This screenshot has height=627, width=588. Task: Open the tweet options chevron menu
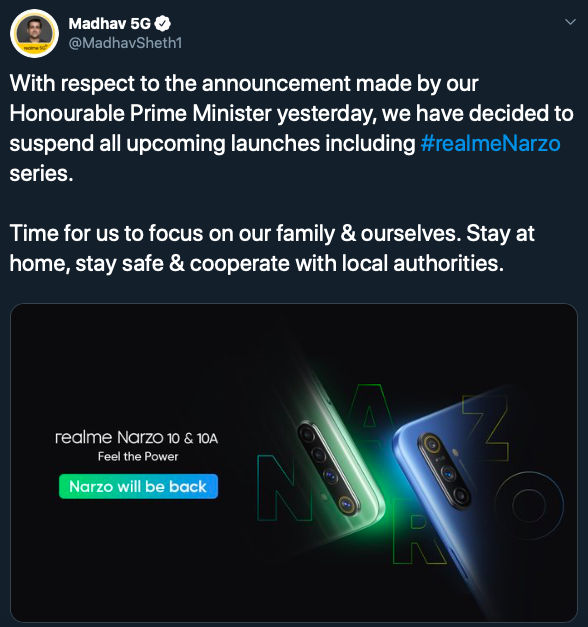(x=570, y=22)
